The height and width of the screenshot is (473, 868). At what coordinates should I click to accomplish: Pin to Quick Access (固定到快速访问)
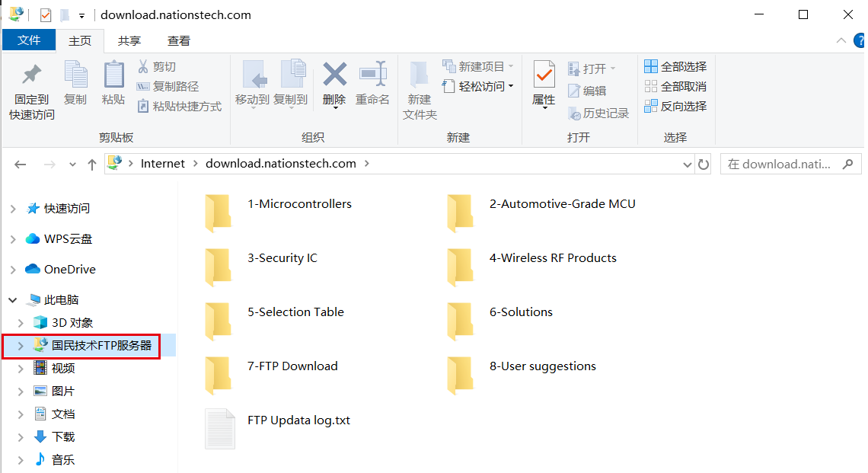click(31, 91)
